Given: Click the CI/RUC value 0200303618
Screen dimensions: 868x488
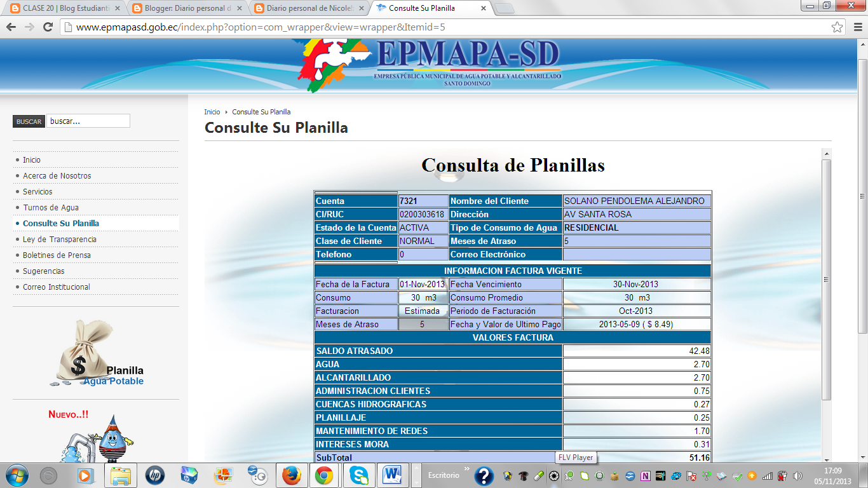Looking at the screenshot, I should pos(423,214).
